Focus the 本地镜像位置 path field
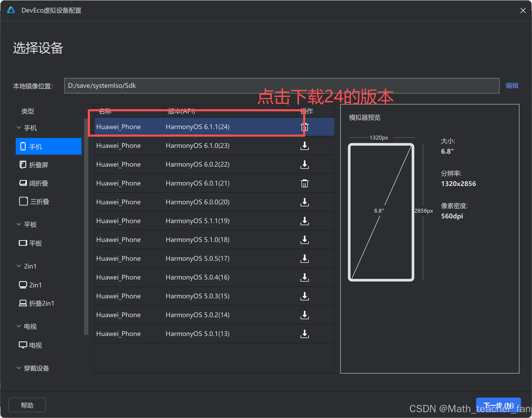532x418 pixels. 282,86
